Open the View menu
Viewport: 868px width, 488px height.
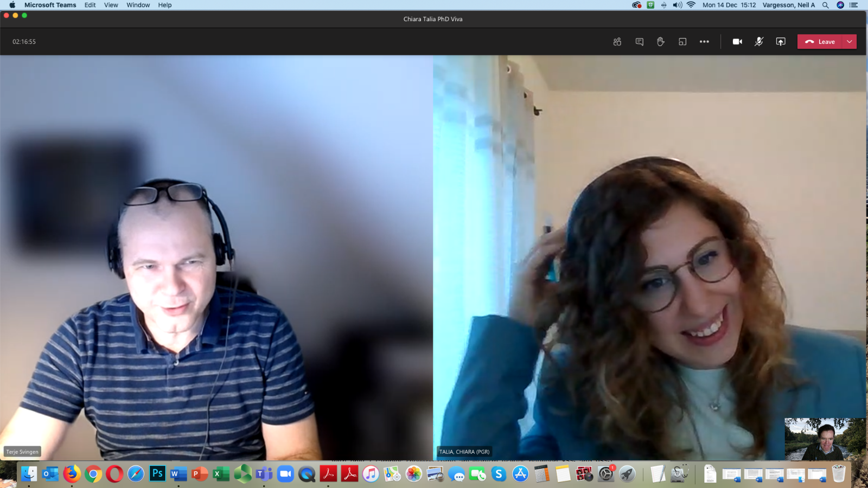click(x=111, y=5)
